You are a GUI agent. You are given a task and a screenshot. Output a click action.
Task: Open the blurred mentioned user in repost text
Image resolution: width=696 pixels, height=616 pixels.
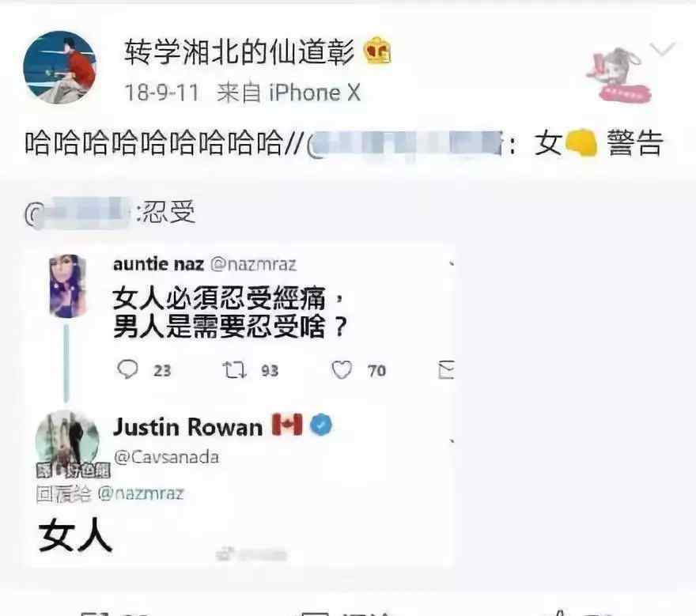pos(405,144)
